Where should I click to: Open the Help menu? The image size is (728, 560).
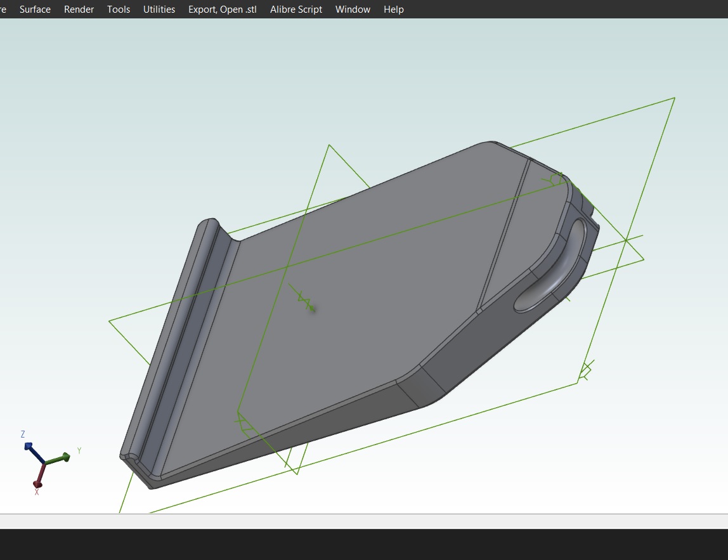(x=393, y=10)
